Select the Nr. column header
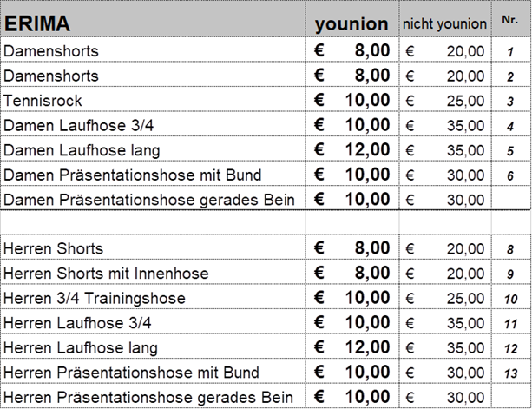Screen dimensions: 532x409 [510, 18]
